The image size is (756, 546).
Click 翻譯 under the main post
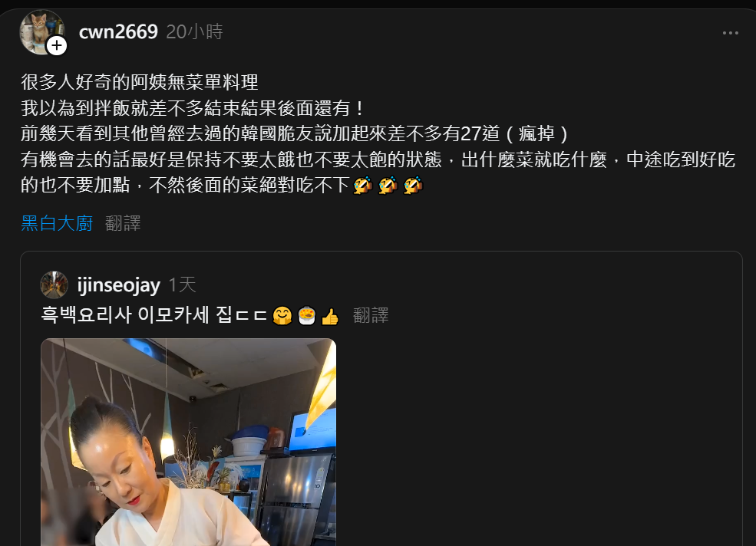tap(123, 223)
